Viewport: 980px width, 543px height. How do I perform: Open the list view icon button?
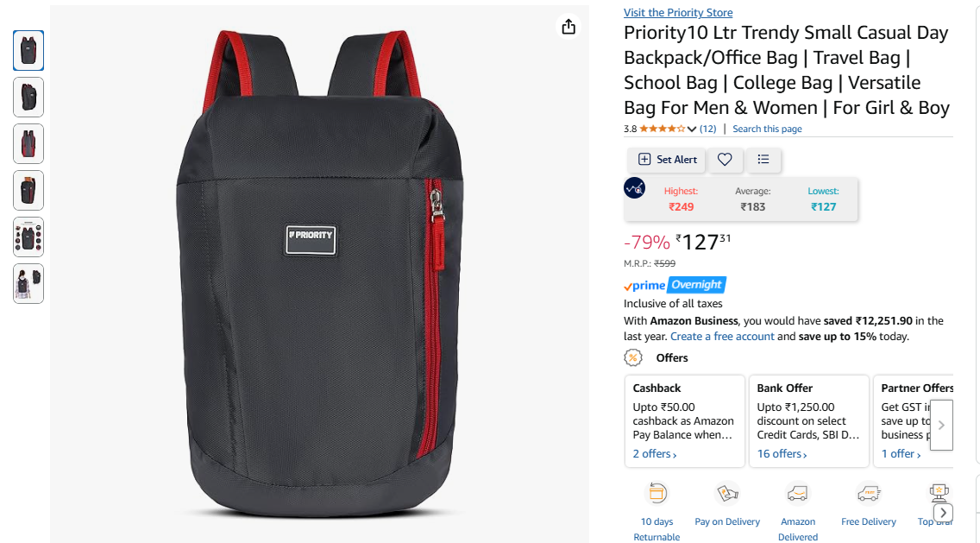pos(763,160)
